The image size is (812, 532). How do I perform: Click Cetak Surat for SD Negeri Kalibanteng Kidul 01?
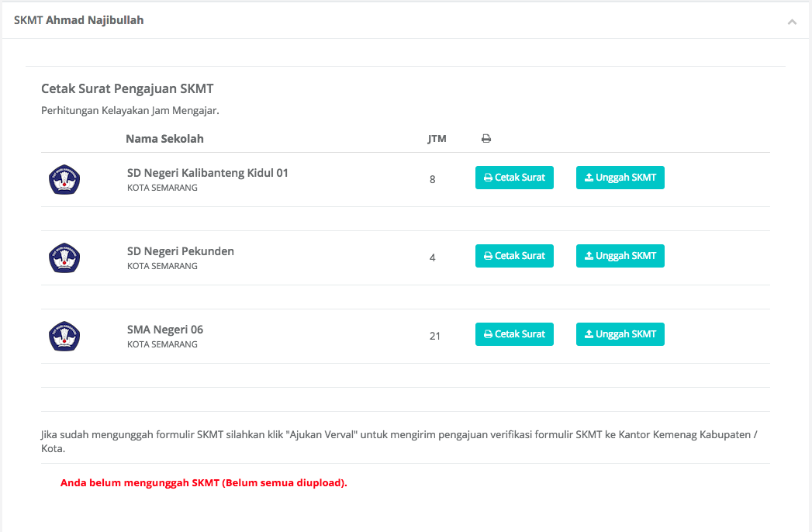pos(514,178)
